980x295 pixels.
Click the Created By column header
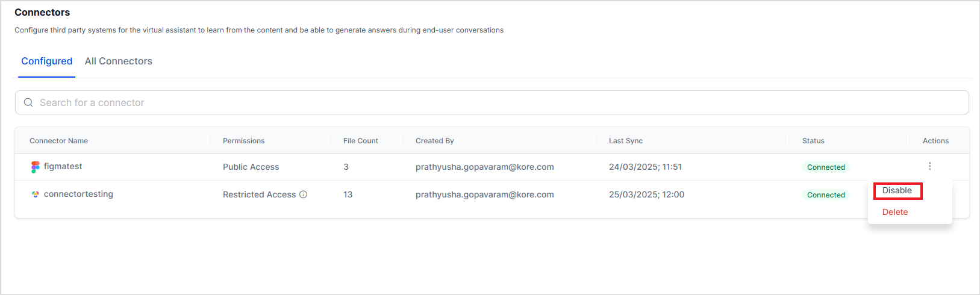pyautogui.click(x=434, y=141)
